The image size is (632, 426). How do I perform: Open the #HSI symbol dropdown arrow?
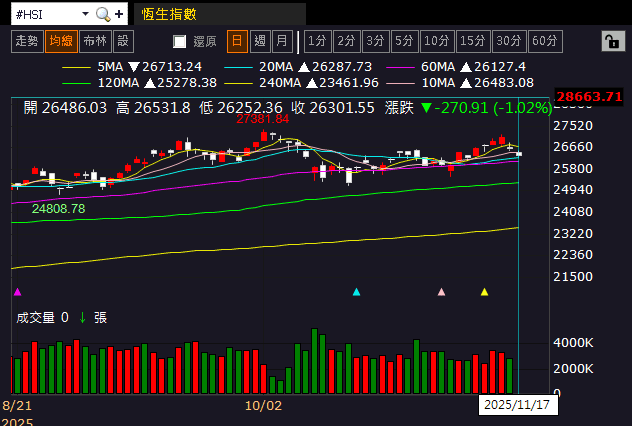(85, 14)
